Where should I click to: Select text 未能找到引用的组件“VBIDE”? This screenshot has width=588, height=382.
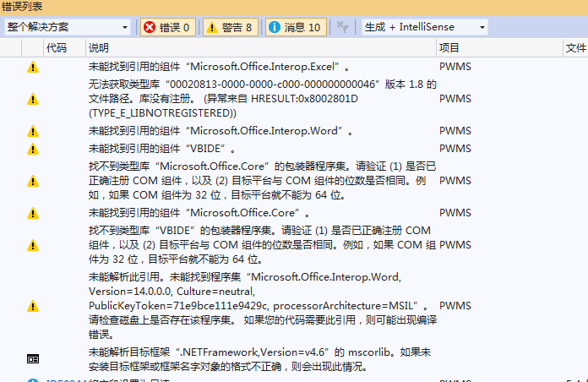point(162,149)
